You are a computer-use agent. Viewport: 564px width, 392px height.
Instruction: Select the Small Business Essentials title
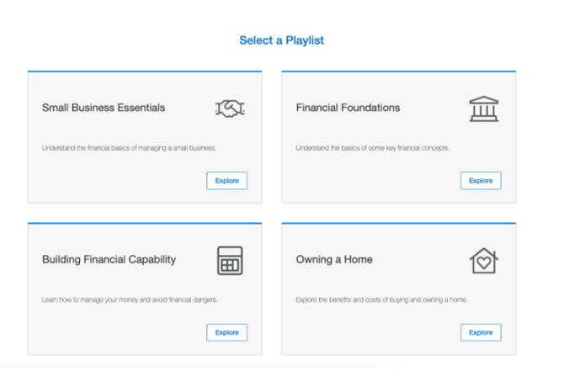point(104,108)
